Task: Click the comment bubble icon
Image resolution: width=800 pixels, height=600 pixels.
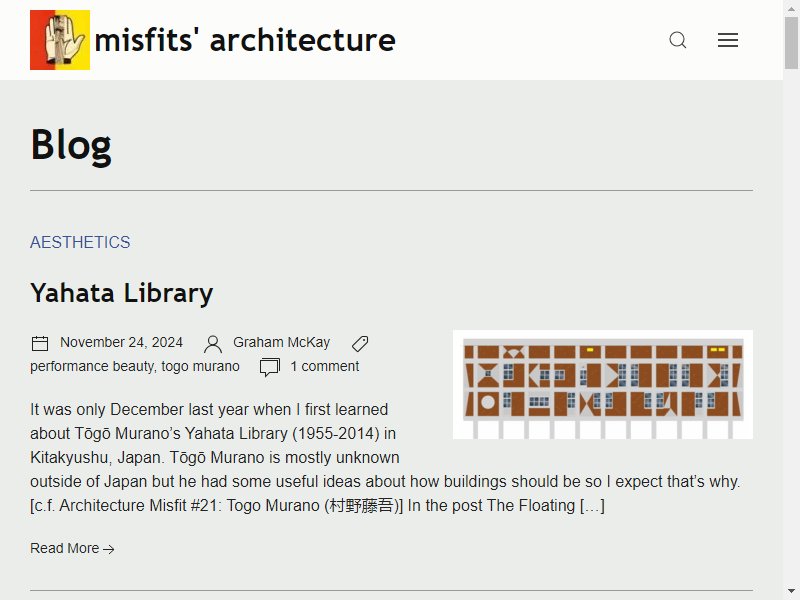Action: point(269,367)
